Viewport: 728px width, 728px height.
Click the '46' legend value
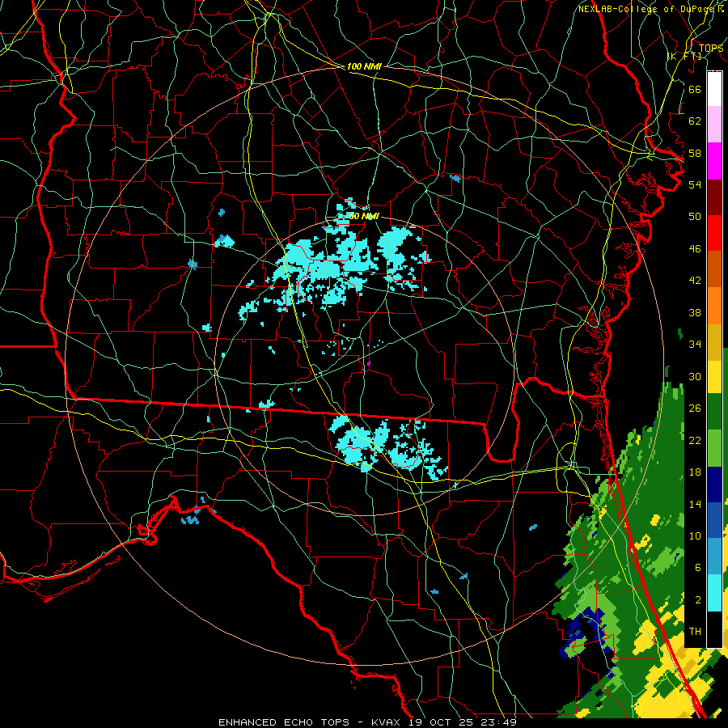[695, 249]
